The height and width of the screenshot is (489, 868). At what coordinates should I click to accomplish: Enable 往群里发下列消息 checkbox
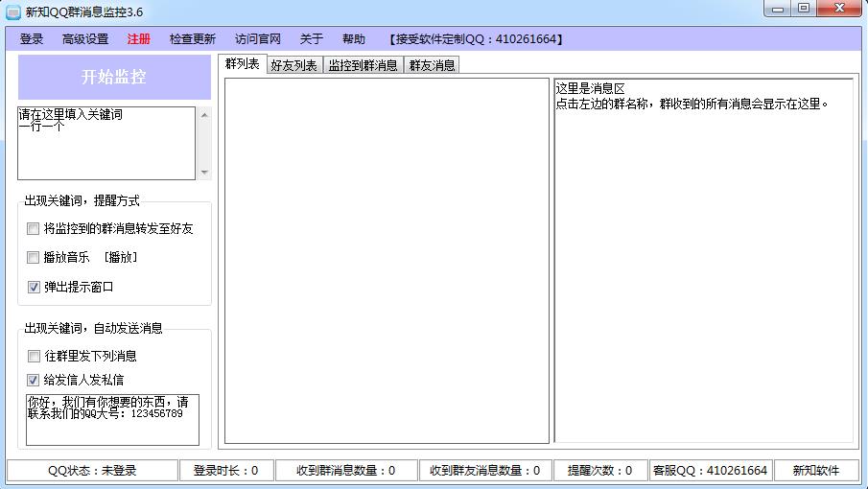pos(35,356)
